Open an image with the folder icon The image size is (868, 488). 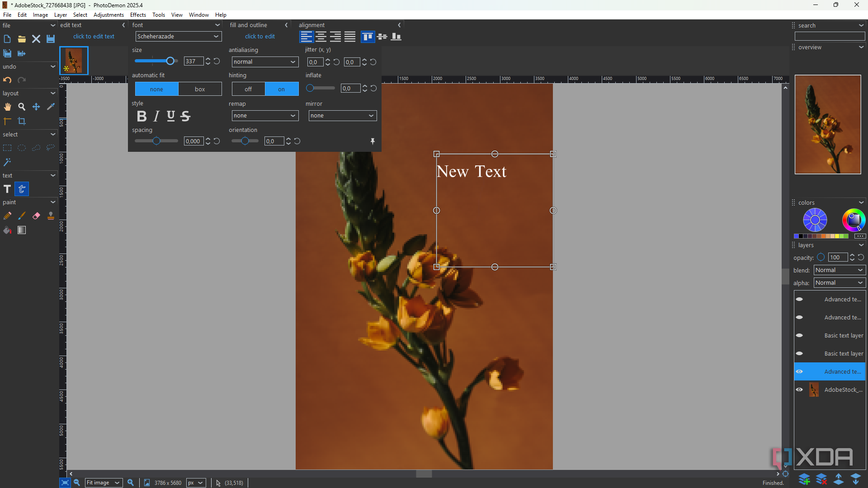22,39
